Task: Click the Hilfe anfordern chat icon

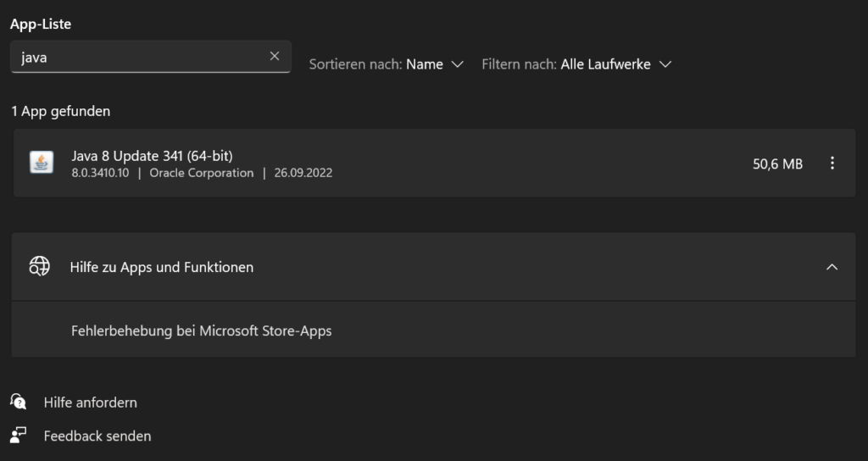Action: coord(19,403)
